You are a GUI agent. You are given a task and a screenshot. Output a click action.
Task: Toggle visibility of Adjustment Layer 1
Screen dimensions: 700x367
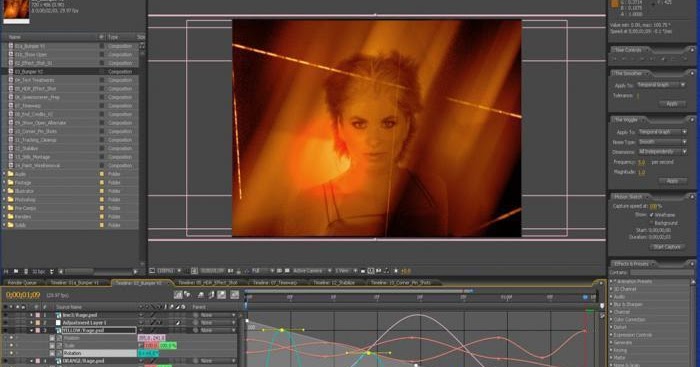pyautogui.click(x=6, y=322)
